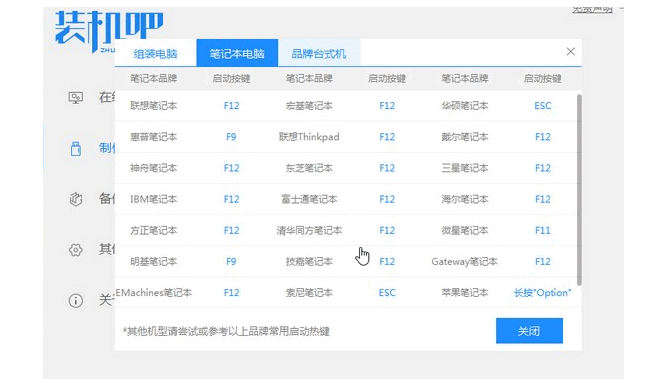Image resolution: width=668 pixels, height=389 pixels.
Task: Click the EMachines笔记本 cell
Action: click(154, 293)
